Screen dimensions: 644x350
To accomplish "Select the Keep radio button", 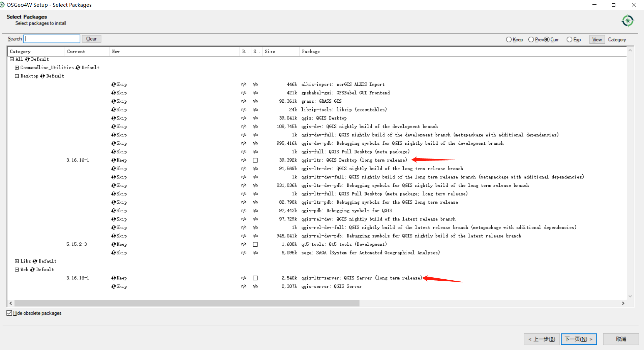I will click(509, 40).
